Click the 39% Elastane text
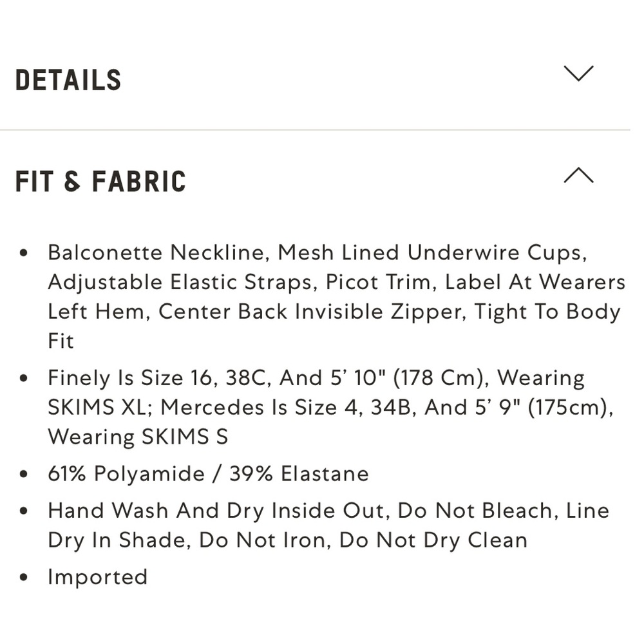The width and height of the screenshot is (644, 644). (299, 473)
